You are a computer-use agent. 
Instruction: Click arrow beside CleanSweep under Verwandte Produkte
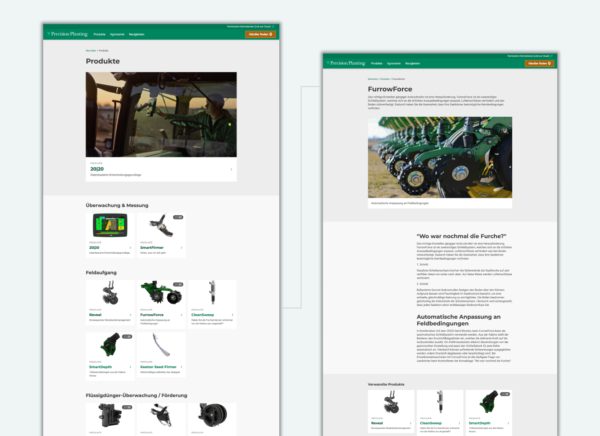click(x=460, y=423)
